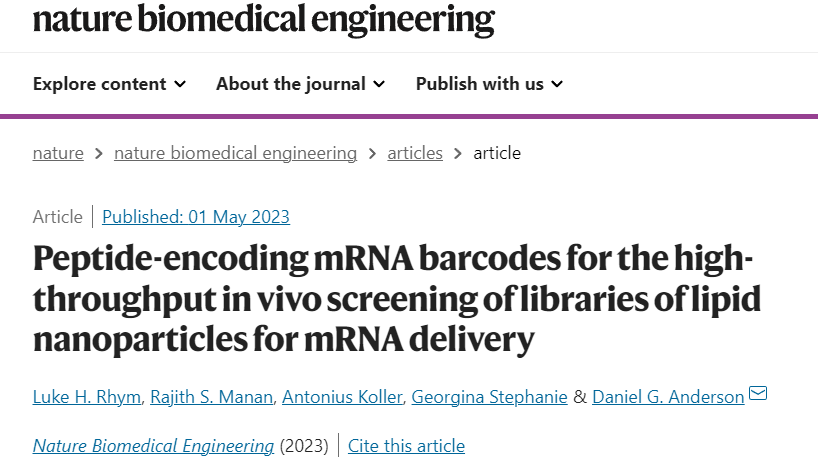Open Georgina Stephanie author link
The width and height of the screenshot is (818, 466).
pos(489,397)
